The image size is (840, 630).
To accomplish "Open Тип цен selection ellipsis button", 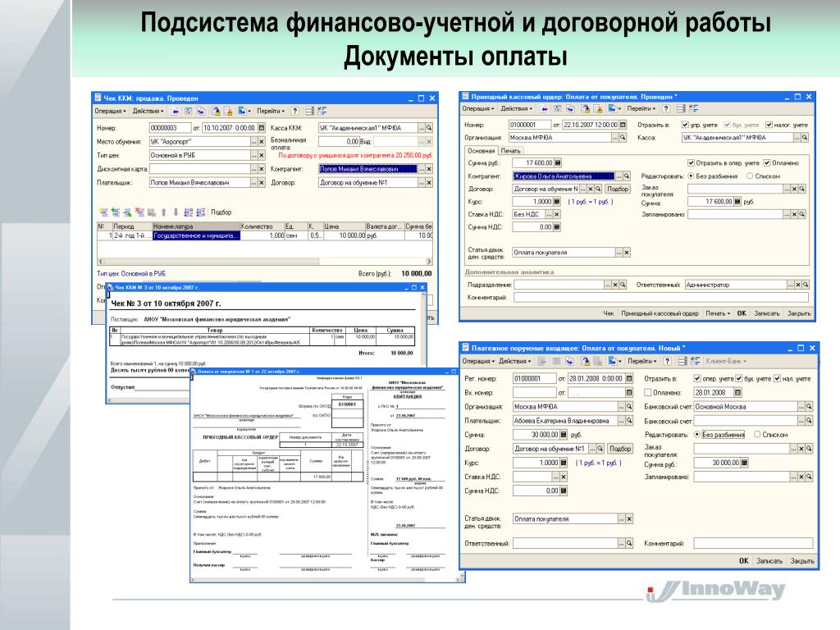I will [254, 155].
